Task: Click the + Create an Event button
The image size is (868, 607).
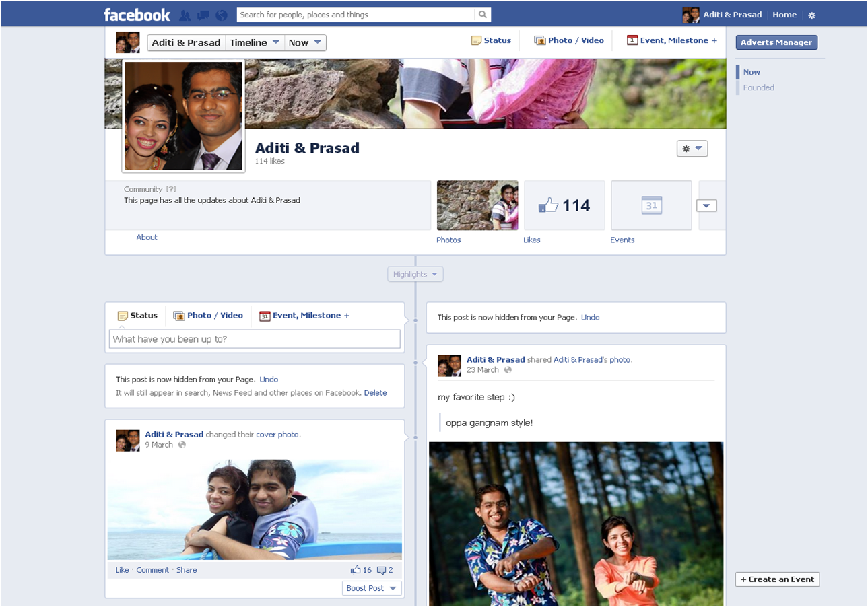Action: point(777,579)
